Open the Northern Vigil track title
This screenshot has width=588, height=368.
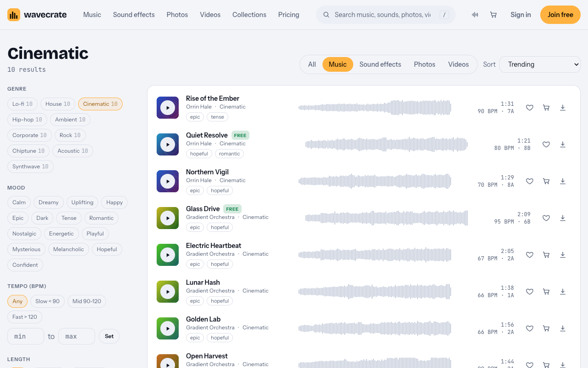pos(207,172)
